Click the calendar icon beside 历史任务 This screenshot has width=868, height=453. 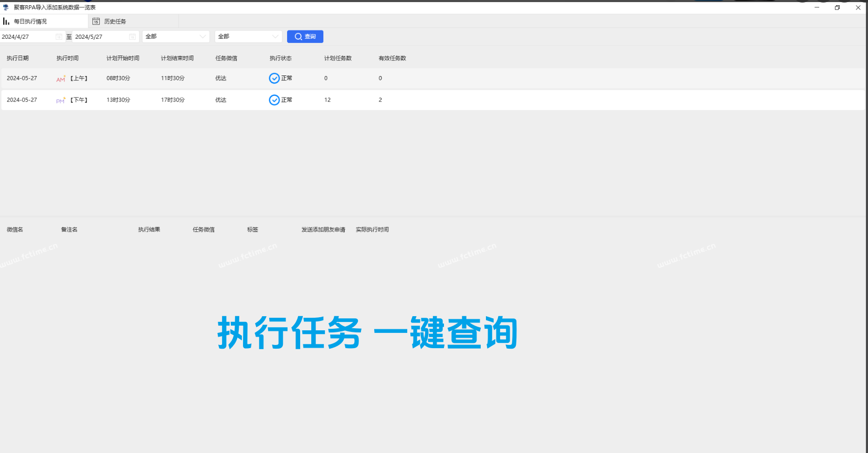[96, 21]
